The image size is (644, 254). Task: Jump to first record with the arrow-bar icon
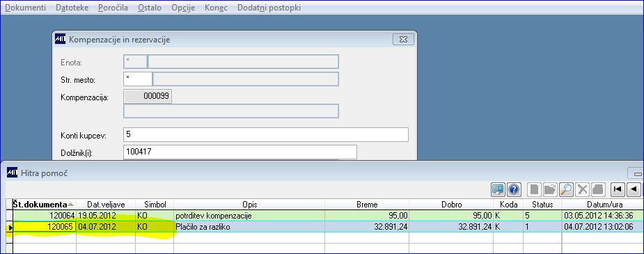[x=618, y=189]
